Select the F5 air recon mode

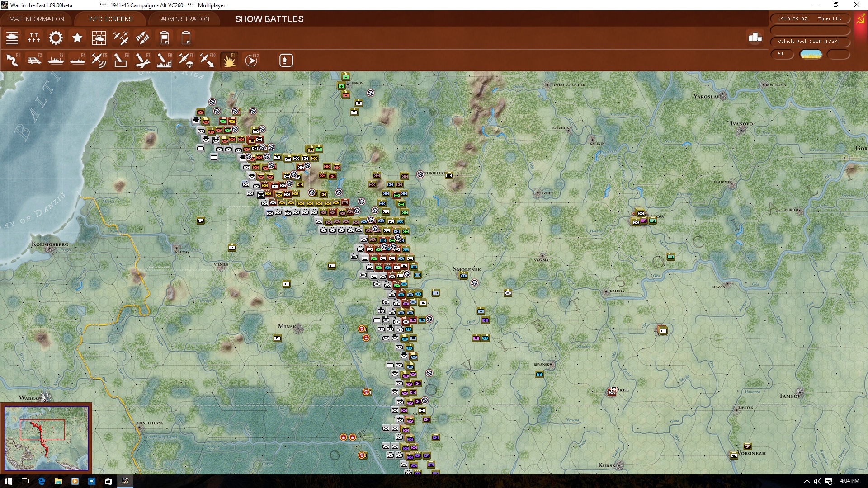pos(99,60)
